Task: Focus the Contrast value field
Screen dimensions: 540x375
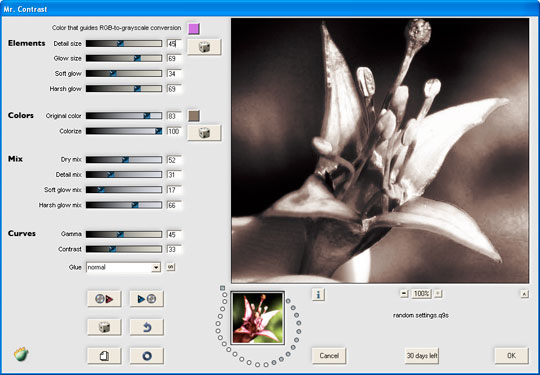Action: pos(174,250)
